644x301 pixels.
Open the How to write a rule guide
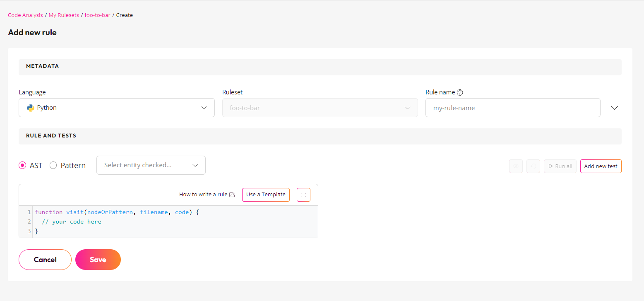(207, 195)
